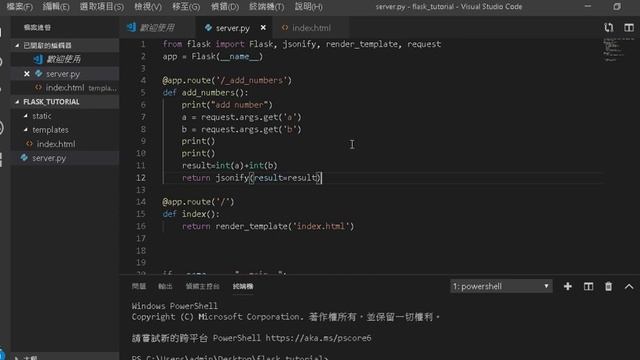Collapse the FLASK_TUTORIAL folder section
The width and height of the screenshot is (640, 360).
pyautogui.click(x=65, y=102)
